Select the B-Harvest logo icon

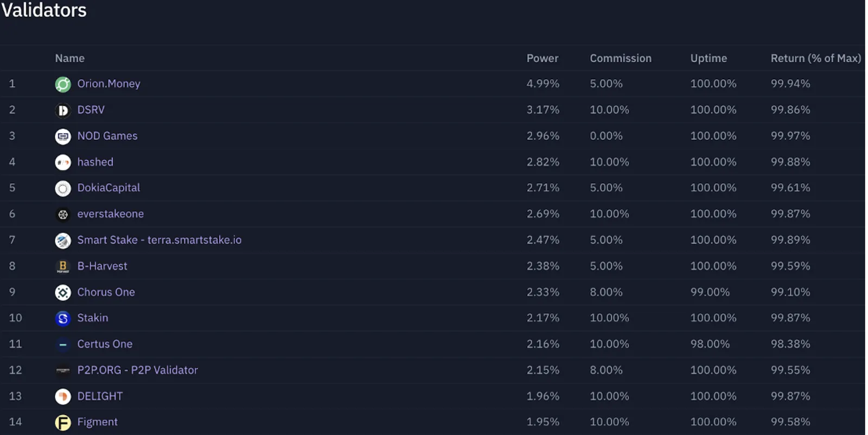(63, 267)
